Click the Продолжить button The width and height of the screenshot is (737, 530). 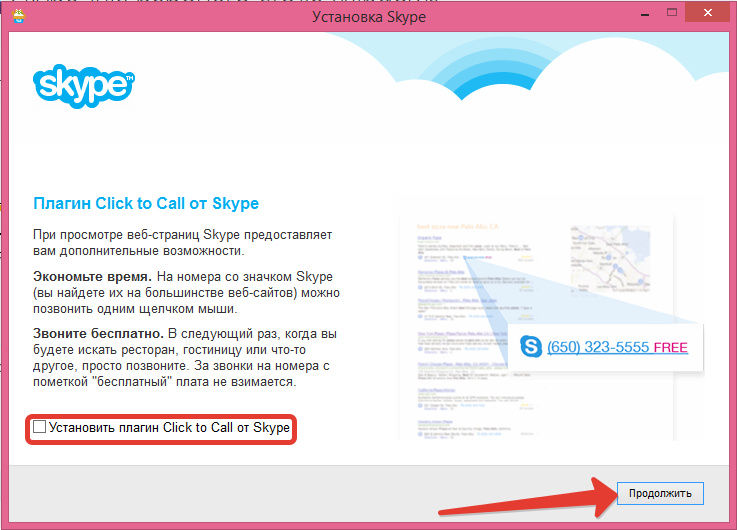[660, 493]
